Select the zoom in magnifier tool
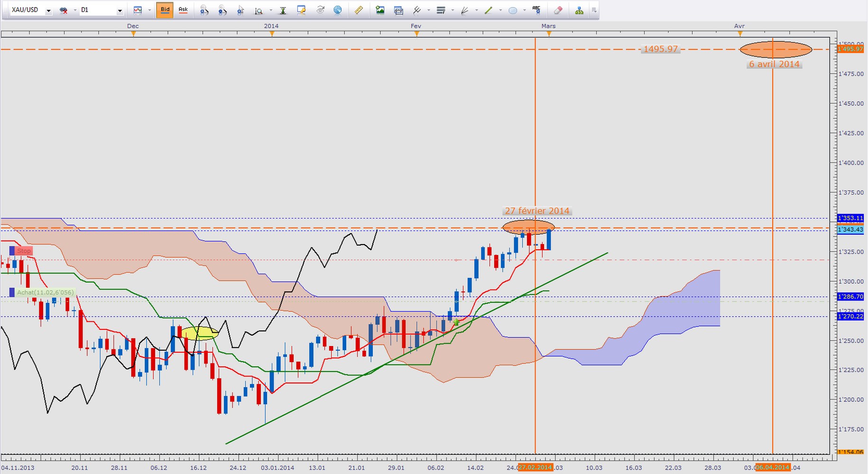868x474 pixels. 204,10
